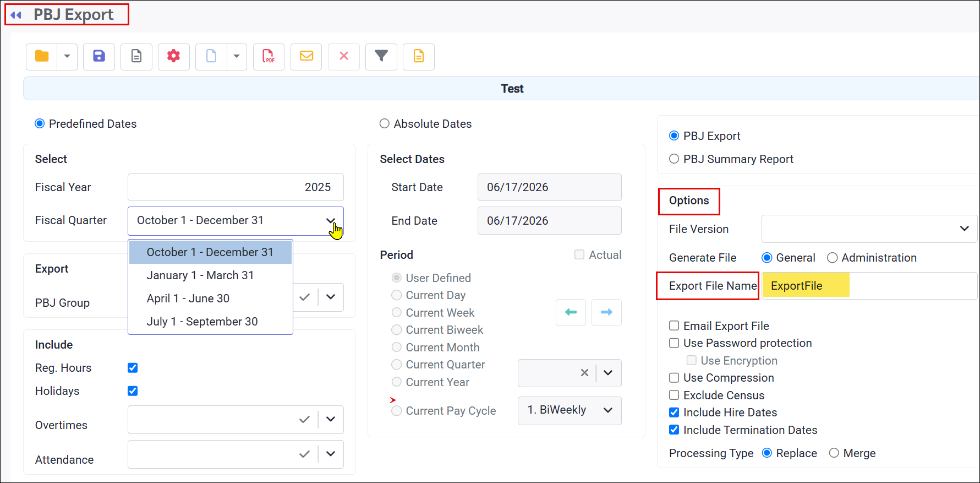Image resolution: width=980 pixels, height=483 pixels.
Task: Open the folder button's dropdown arrow
Action: [x=67, y=56]
